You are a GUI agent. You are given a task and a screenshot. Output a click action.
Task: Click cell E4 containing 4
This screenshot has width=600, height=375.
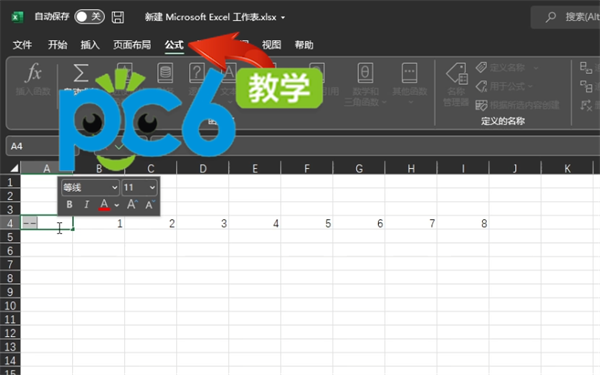255,223
